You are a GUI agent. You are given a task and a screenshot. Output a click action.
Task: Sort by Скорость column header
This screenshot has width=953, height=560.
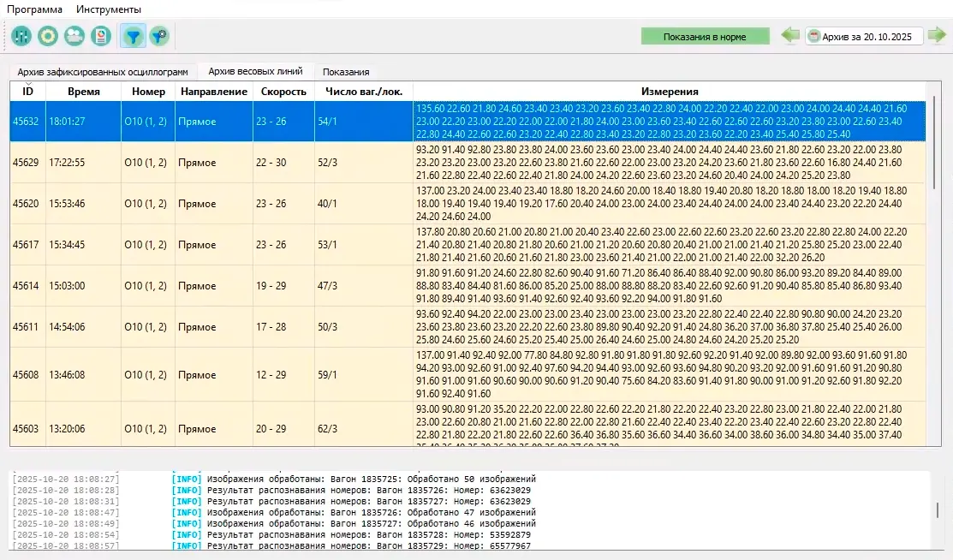[283, 92]
